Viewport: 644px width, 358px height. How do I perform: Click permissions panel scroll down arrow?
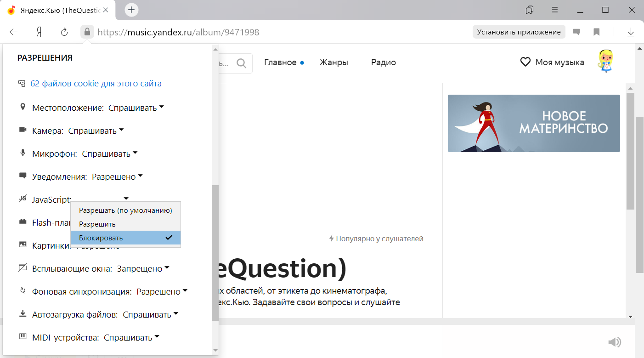click(215, 351)
